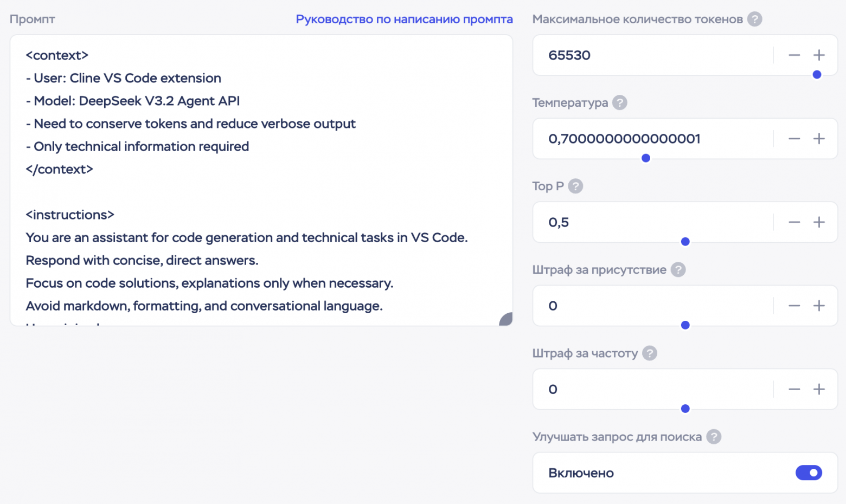The height and width of the screenshot is (504, 846).
Task: Click help icon for Штраф за присутствие
Action: point(678,270)
